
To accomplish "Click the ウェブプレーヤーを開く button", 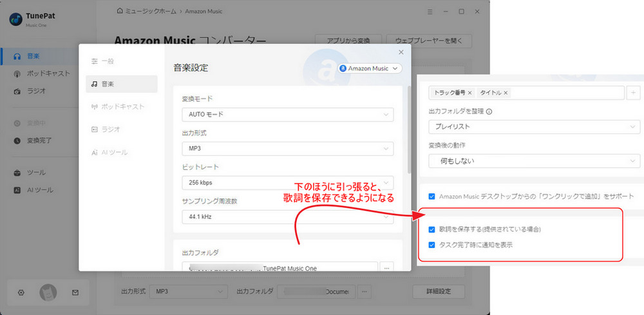I will (429, 41).
